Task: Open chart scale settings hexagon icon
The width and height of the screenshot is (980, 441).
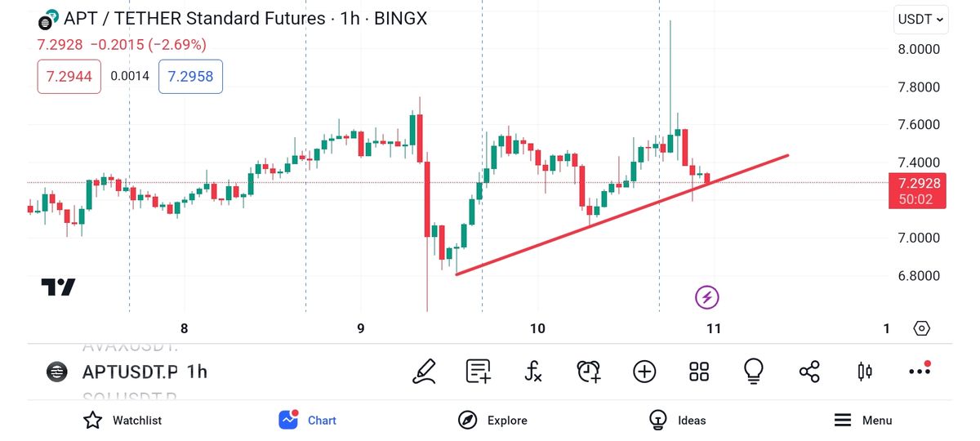Action: (x=921, y=328)
